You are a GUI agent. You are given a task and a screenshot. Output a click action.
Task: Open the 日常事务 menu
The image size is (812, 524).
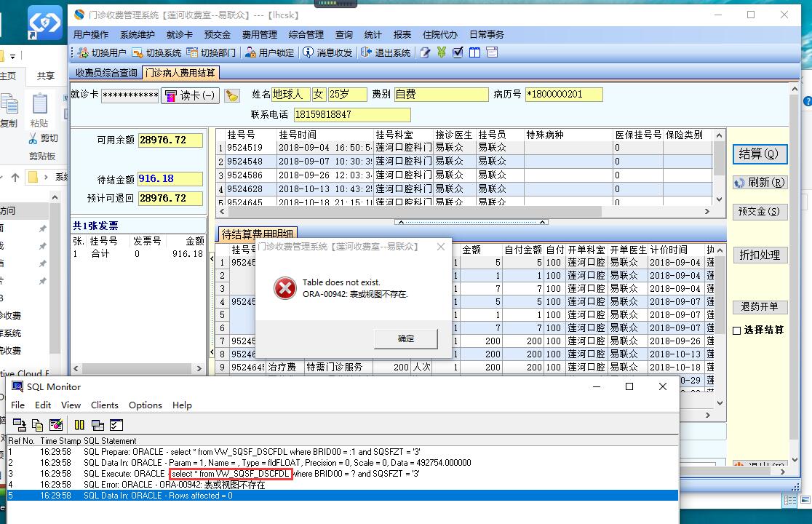coord(486,35)
